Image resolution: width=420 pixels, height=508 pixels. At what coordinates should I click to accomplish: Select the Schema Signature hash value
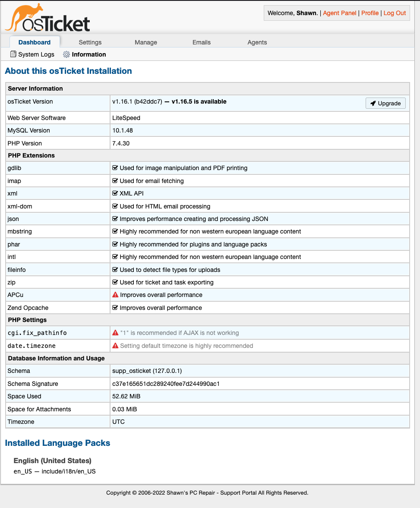point(166,384)
